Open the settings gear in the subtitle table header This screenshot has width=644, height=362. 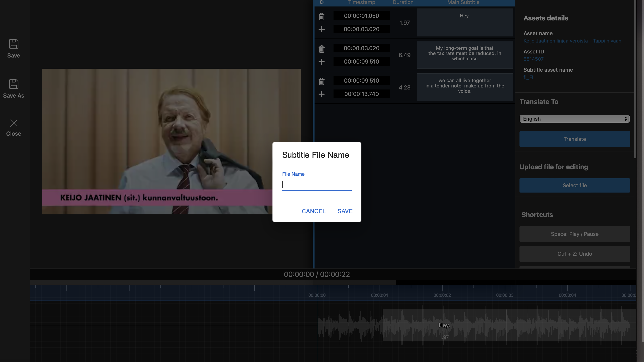[x=322, y=2]
